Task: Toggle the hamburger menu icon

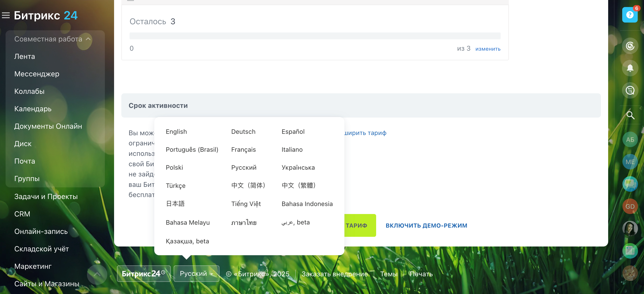Action: [x=6, y=15]
